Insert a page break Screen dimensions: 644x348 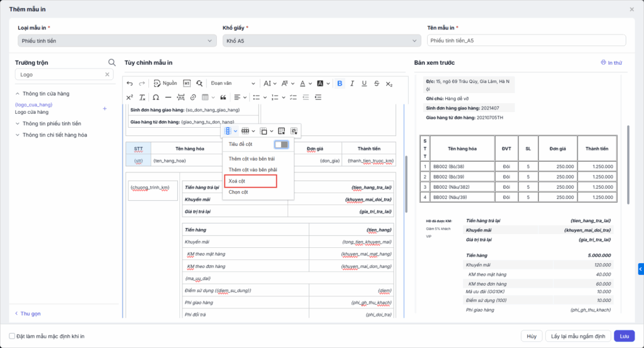(x=180, y=98)
